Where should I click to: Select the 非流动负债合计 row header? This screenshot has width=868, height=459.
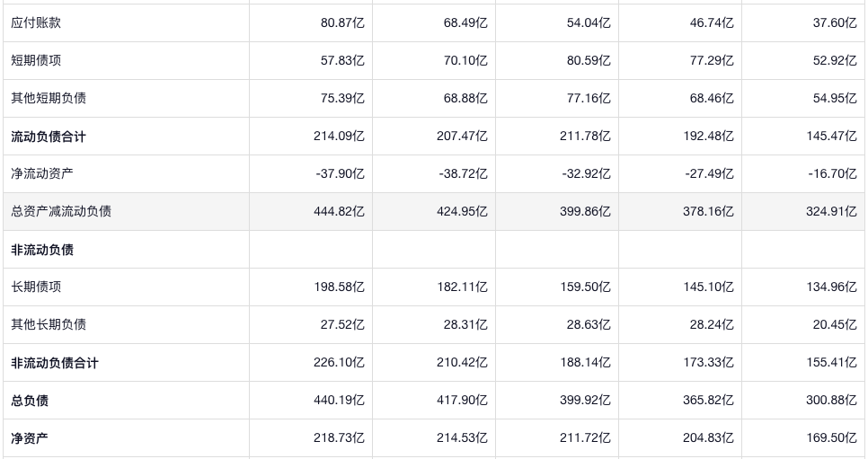55,363
